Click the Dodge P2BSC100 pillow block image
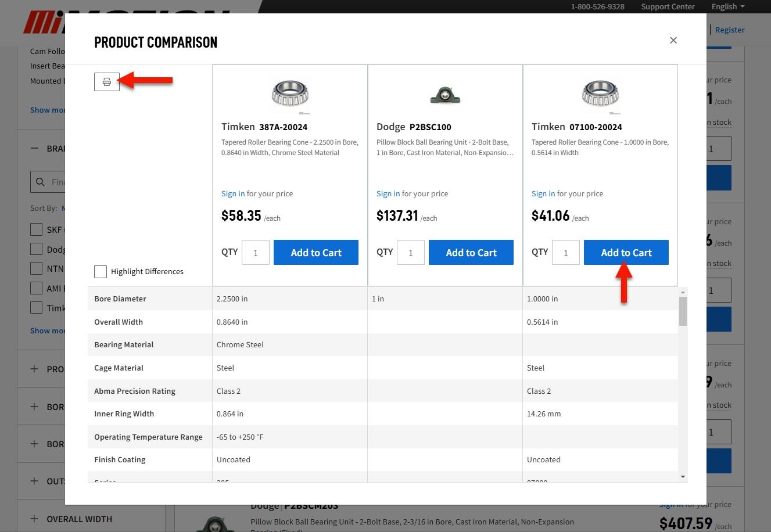 coord(445,95)
